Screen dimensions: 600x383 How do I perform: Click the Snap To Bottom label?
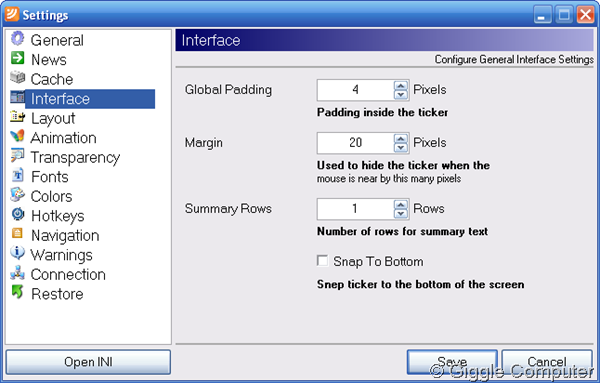(x=378, y=261)
